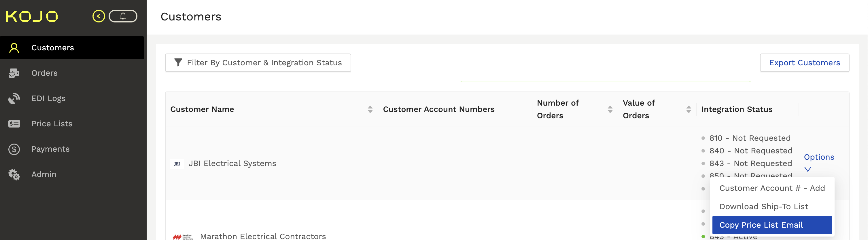868x240 pixels.
Task: Sort table by Customer Name
Action: coord(370,109)
